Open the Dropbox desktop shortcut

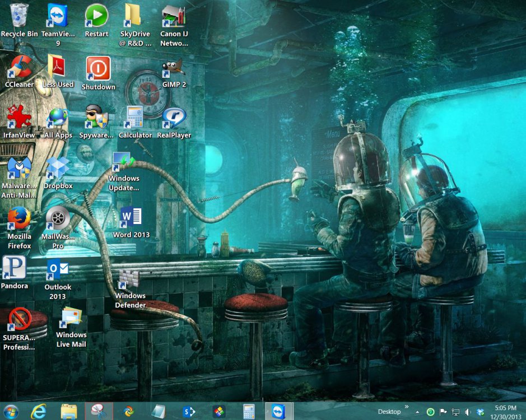tap(58, 168)
